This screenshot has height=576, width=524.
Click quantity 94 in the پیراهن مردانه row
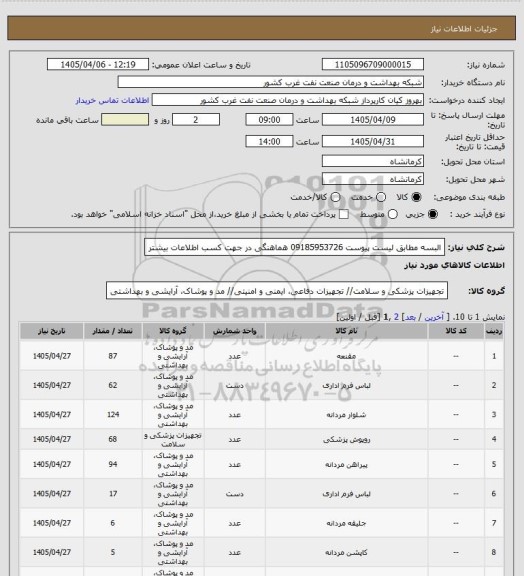point(112,464)
